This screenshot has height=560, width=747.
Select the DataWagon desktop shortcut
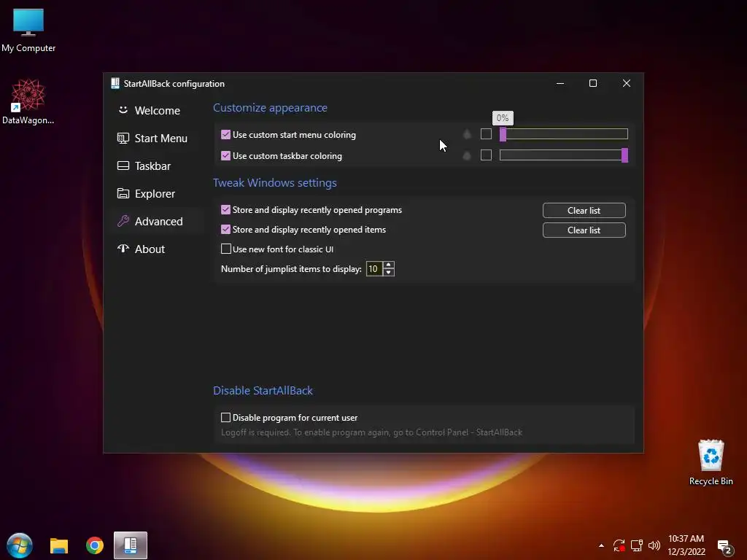click(28, 102)
